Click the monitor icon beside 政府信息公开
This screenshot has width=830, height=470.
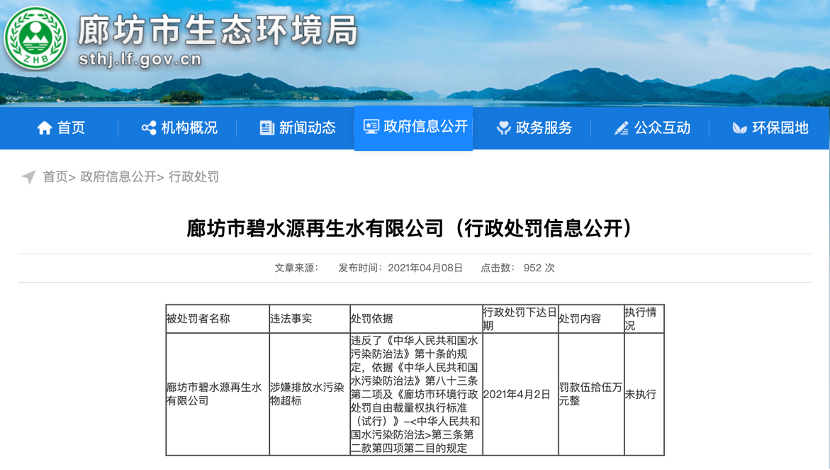[x=371, y=126]
